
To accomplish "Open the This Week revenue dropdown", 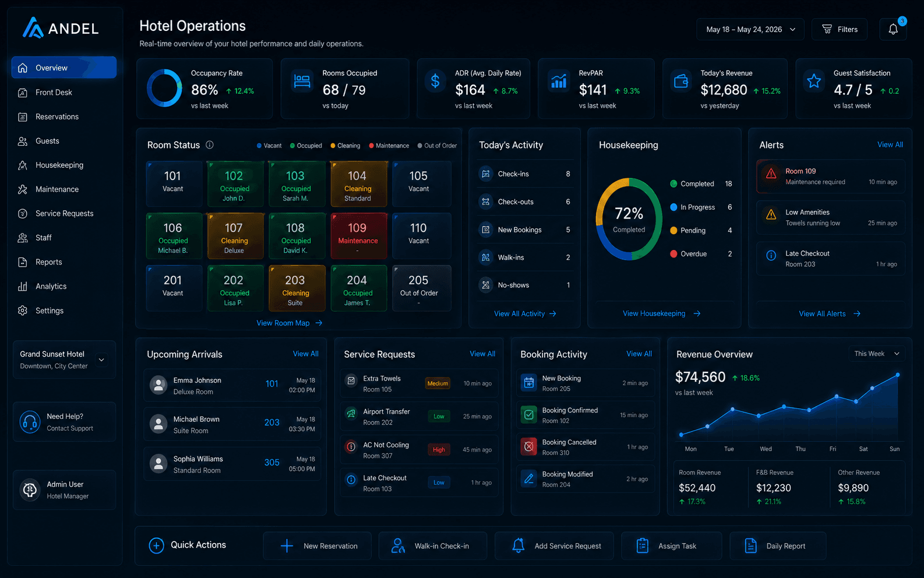I will [x=877, y=354].
